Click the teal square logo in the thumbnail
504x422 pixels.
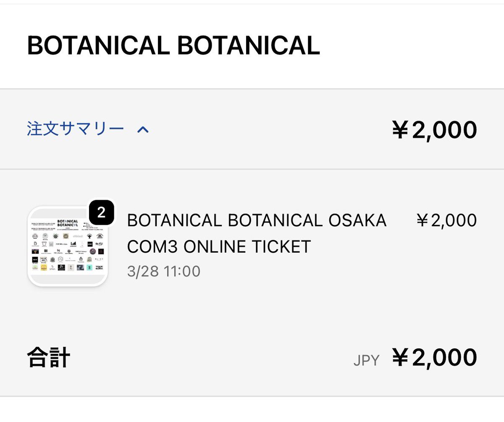89,267
